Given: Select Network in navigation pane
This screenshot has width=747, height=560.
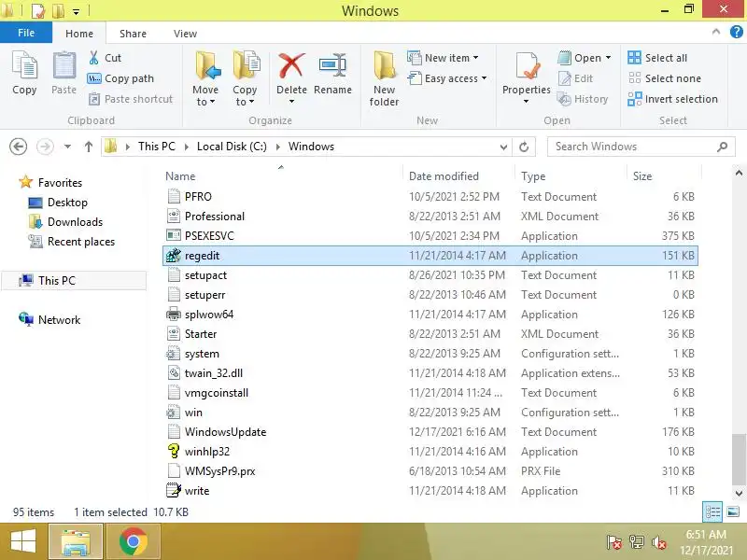Looking at the screenshot, I should tap(49, 320).
